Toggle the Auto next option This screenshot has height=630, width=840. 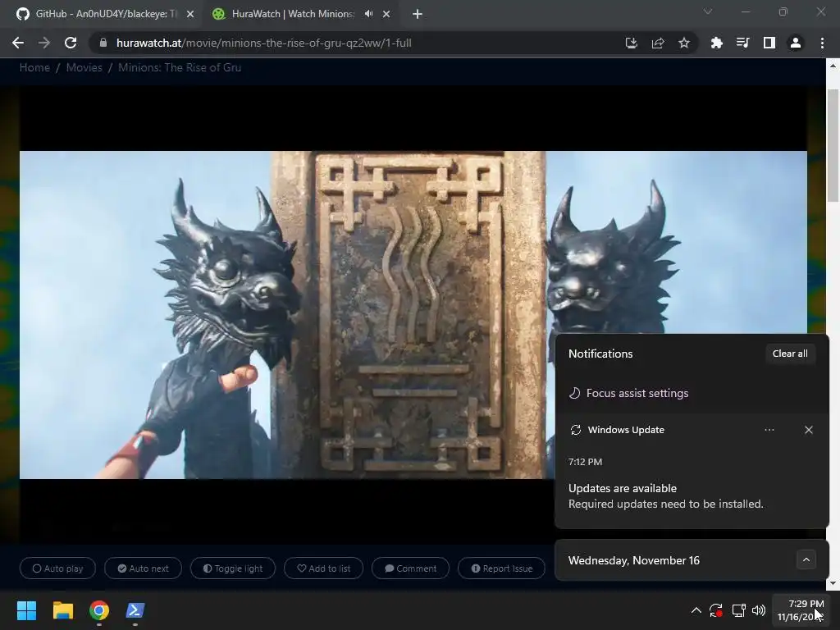point(143,568)
